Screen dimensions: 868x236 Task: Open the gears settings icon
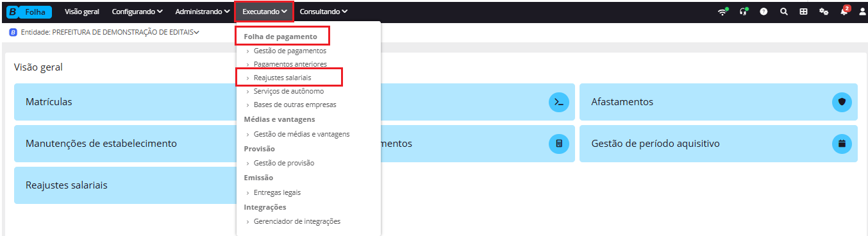(824, 12)
